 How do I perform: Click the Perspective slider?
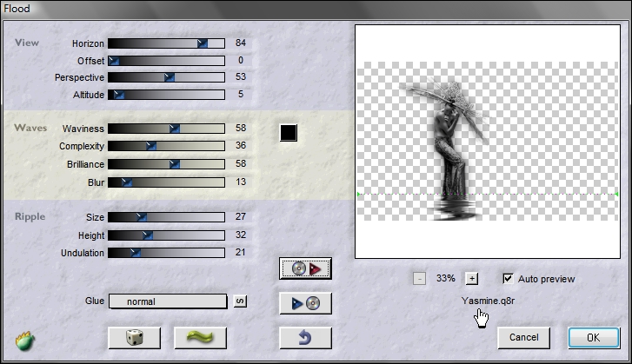166,77
